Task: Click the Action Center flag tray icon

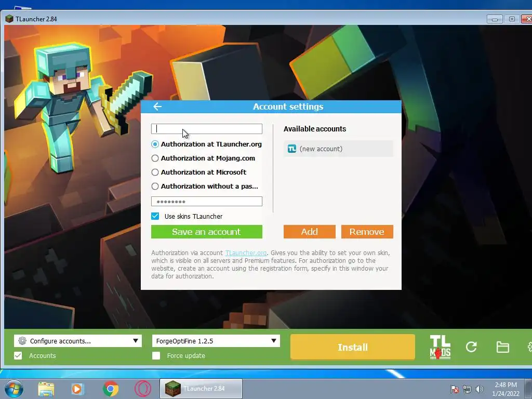Action: pos(455,389)
